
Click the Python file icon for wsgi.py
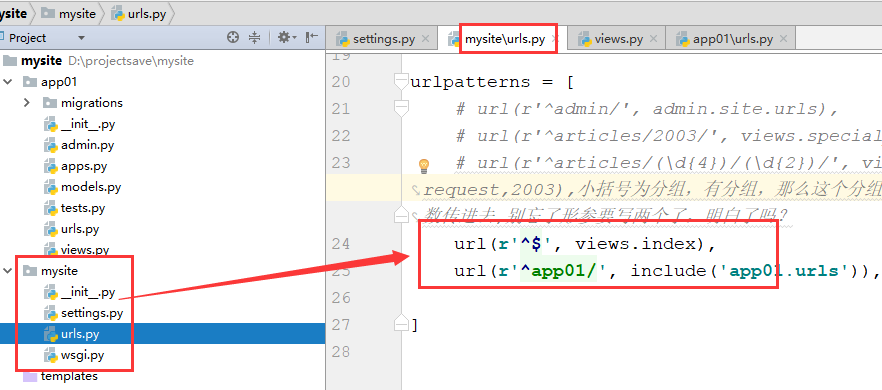[x=51, y=356]
